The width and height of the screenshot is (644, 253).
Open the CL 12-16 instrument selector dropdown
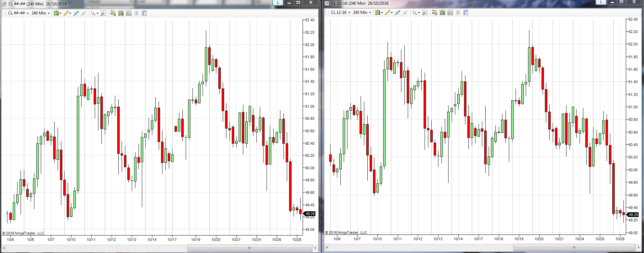[341, 12]
